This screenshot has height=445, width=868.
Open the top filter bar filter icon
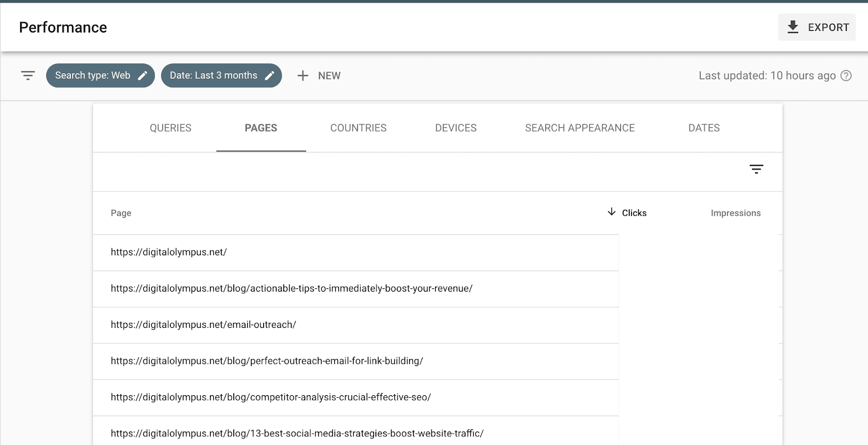[28, 75]
